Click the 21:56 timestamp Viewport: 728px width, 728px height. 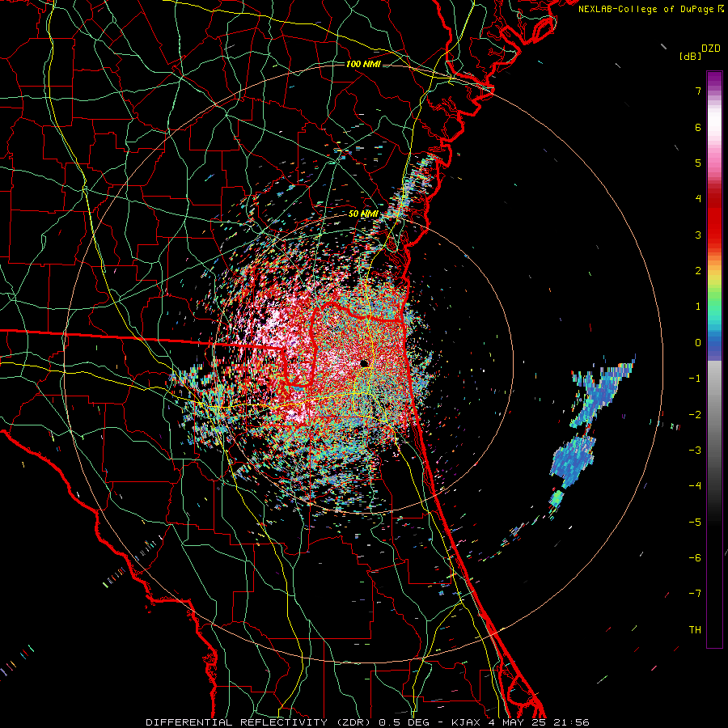pyautogui.click(x=572, y=722)
